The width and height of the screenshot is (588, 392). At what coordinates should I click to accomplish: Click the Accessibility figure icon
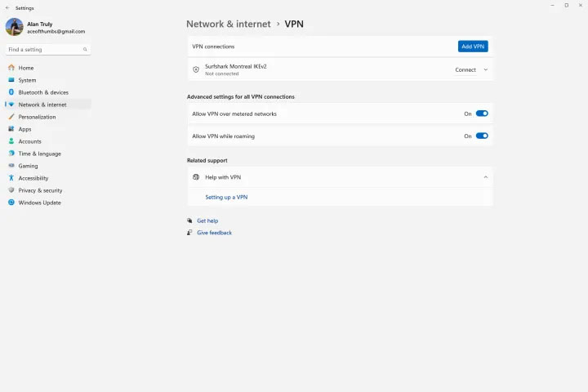click(x=11, y=178)
